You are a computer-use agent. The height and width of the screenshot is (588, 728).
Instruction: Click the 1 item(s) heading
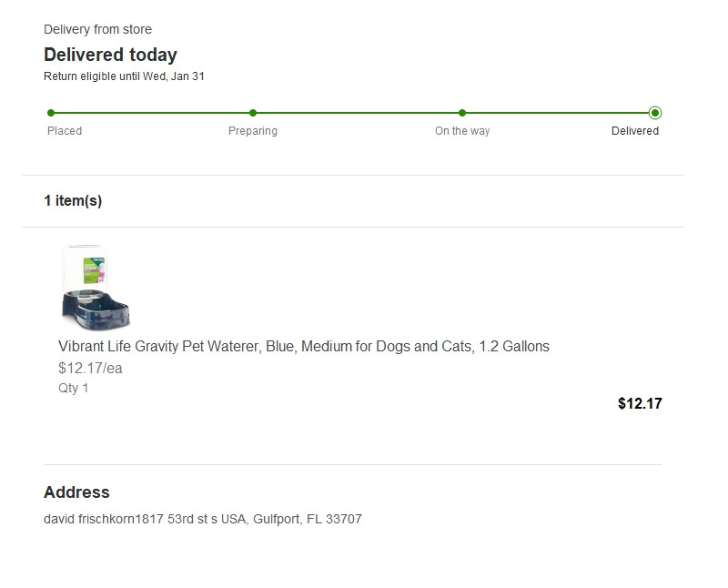(x=73, y=201)
